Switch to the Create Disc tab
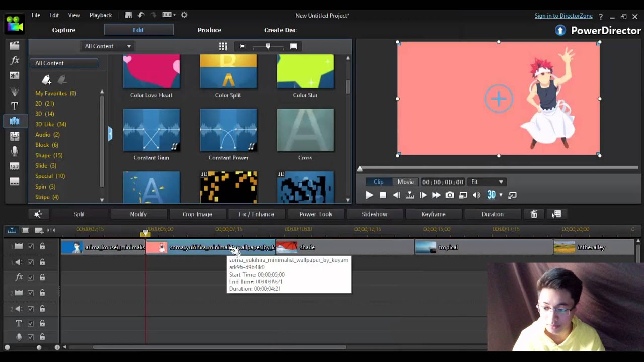The image size is (644, 362). pos(280,30)
